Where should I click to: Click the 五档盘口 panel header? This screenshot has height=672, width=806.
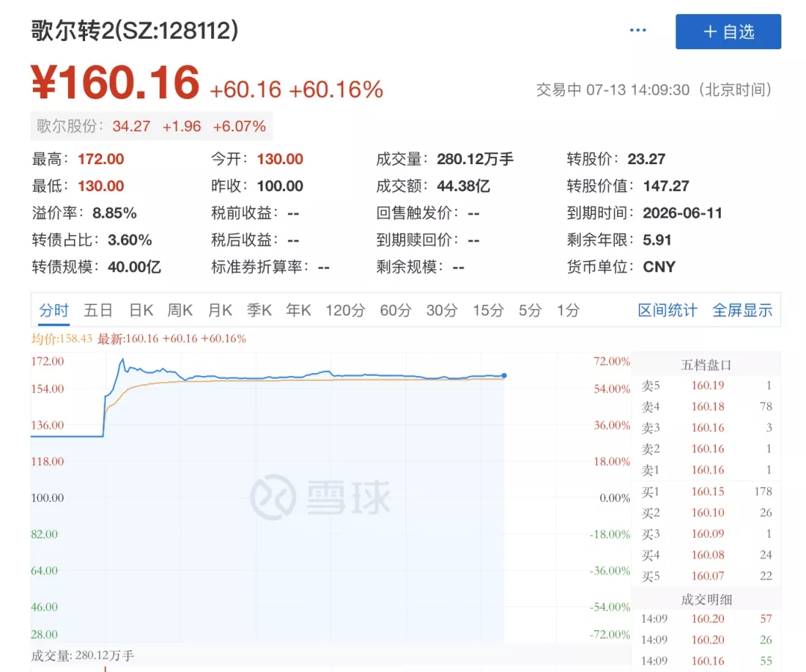pos(706,365)
